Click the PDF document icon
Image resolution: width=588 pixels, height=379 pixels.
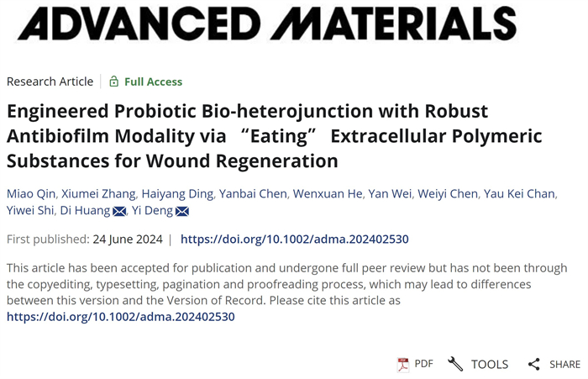click(x=403, y=364)
